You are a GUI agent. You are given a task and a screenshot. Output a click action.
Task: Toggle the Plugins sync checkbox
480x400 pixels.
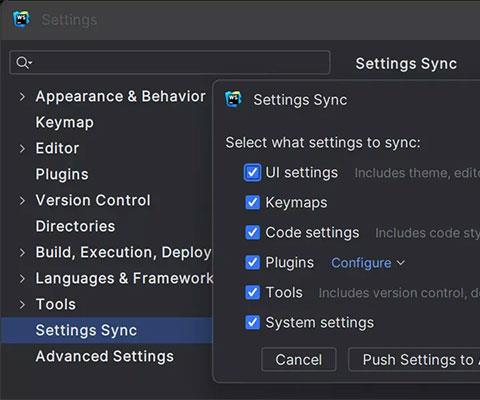pos(252,262)
